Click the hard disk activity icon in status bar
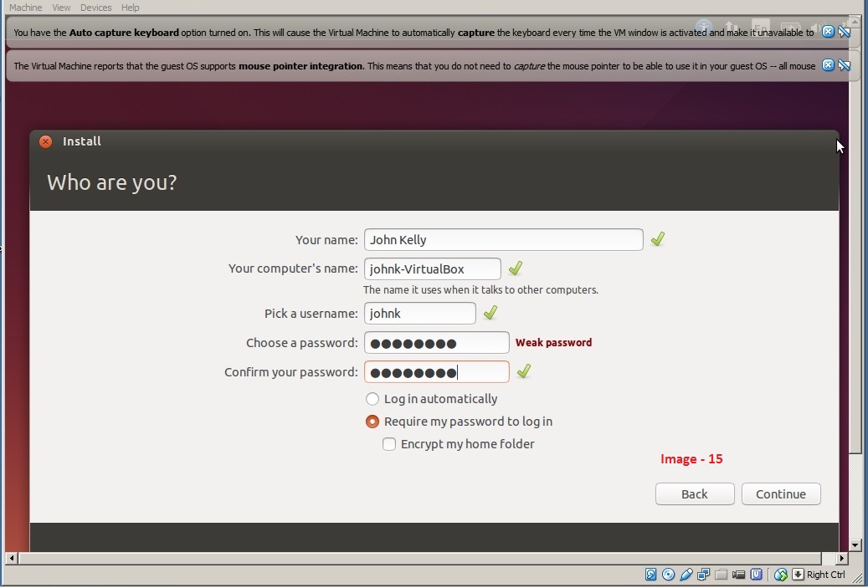 pyautogui.click(x=650, y=575)
